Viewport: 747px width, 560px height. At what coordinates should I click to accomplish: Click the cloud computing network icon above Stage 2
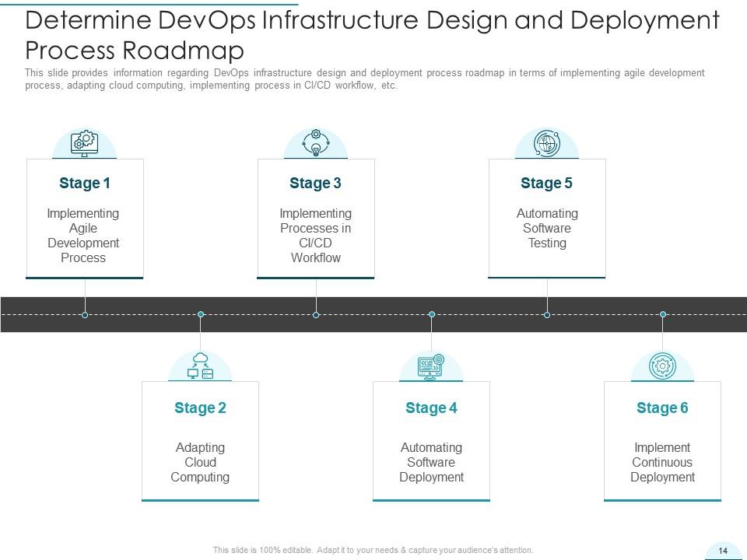pyautogui.click(x=200, y=366)
